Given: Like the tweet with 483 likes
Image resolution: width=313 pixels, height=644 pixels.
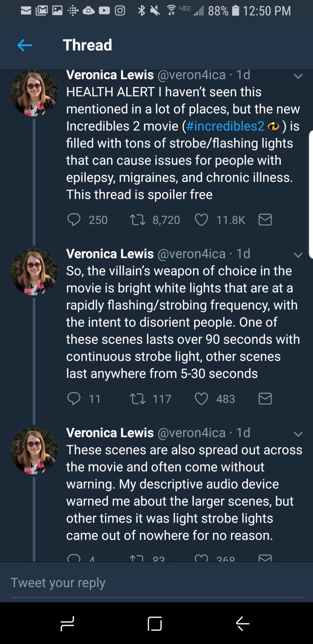Looking at the screenshot, I should [x=201, y=399].
